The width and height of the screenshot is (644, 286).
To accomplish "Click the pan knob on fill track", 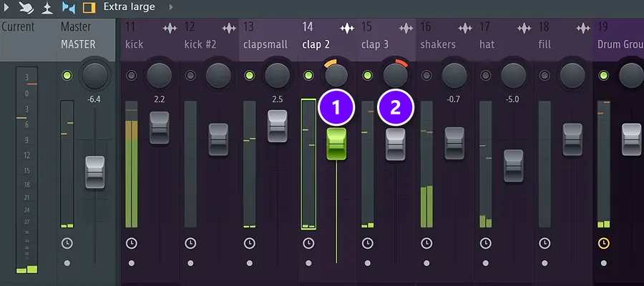I will pyautogui.click(x=572, y=76).
